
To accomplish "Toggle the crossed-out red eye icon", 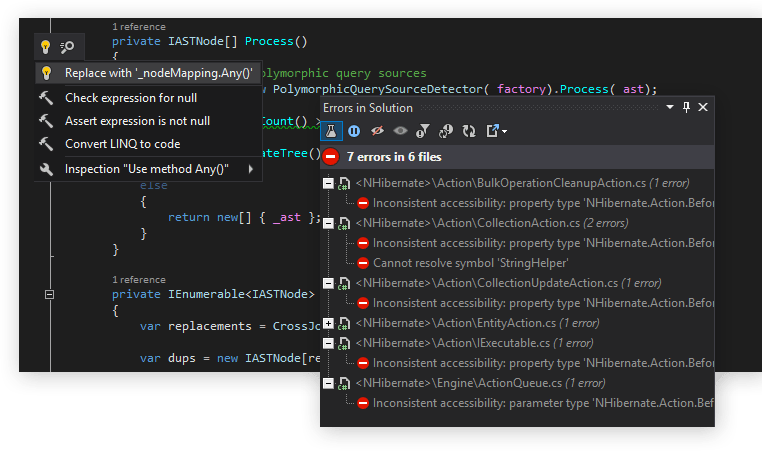I will [377, 131].
